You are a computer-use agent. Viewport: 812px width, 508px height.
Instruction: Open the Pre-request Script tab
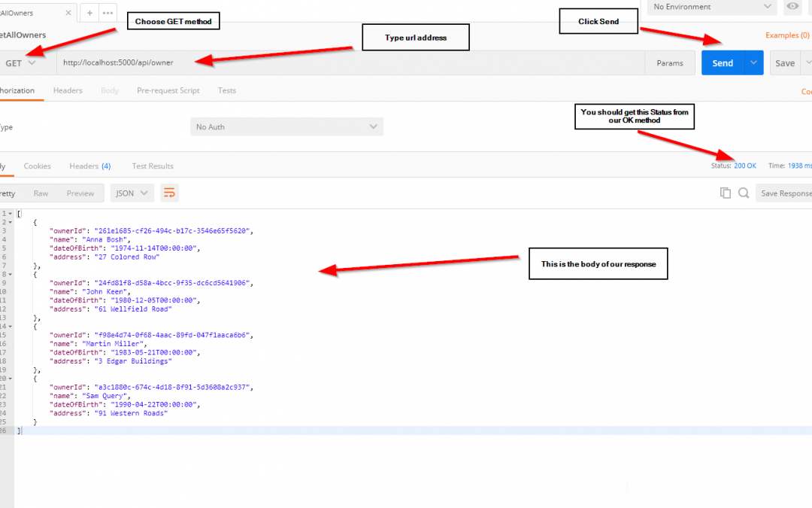pyautogui.click(x=168, y=90)
